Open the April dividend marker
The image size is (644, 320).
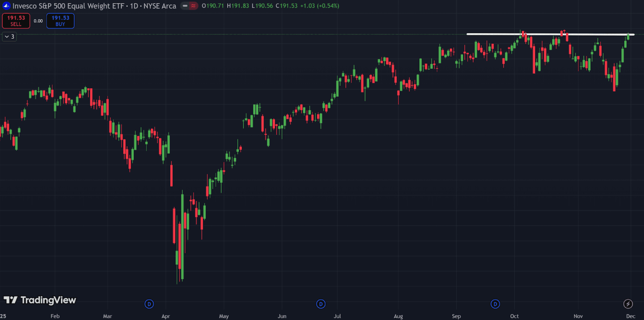pyautogui.click(x=149, y=304)
